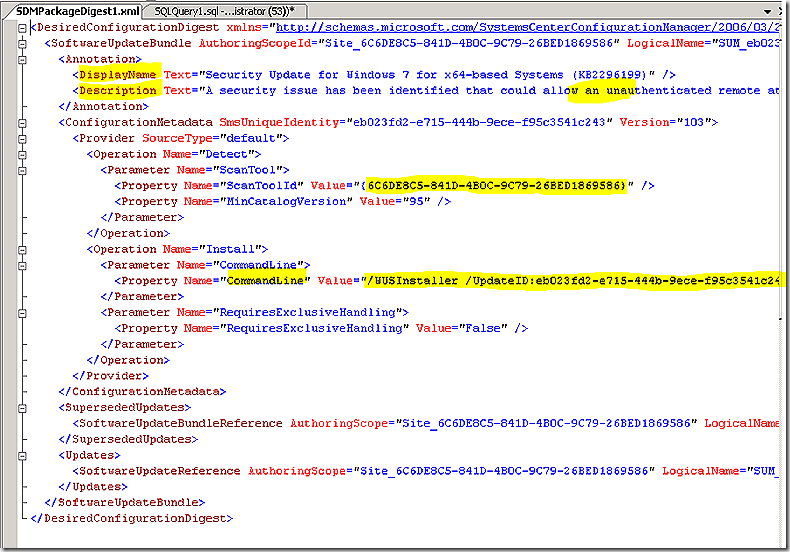Click the MinCatalogVersion property name
Screen dimensions: 790x552
286,201
